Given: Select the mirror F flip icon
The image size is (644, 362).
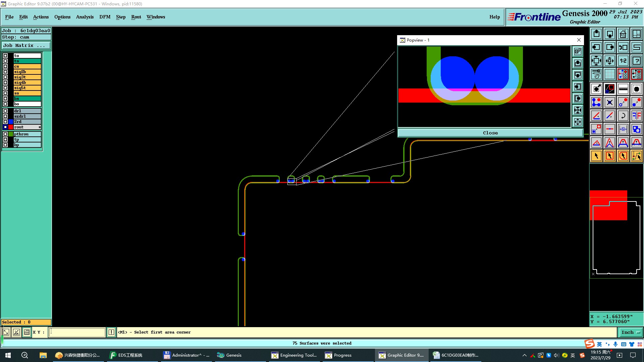Looking at the screenshot, I should tap(636, 116).
